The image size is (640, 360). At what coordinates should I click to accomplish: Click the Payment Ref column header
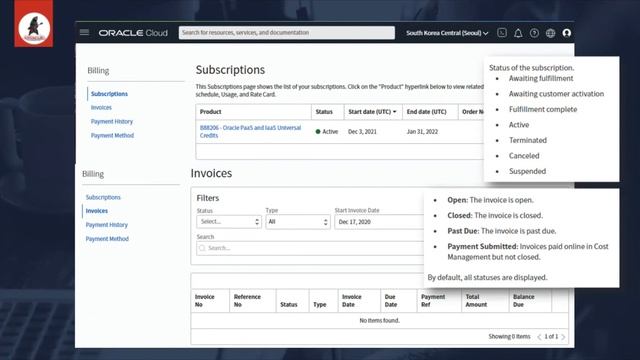433,301
